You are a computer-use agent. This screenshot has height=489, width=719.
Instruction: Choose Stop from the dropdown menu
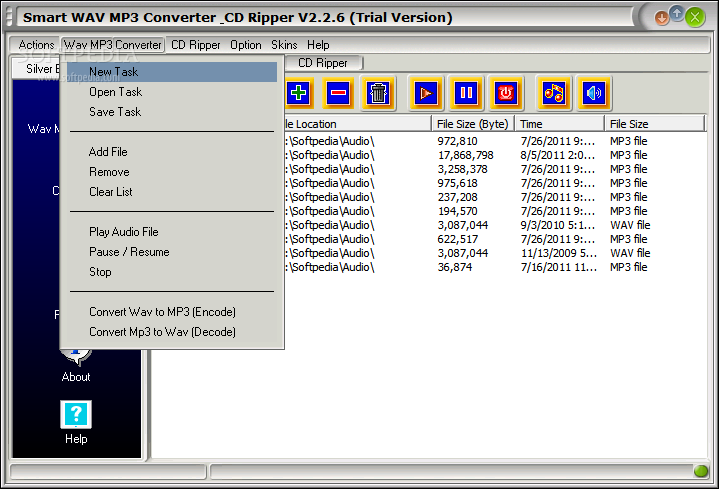pyautogui.click(x=172, y=272)
